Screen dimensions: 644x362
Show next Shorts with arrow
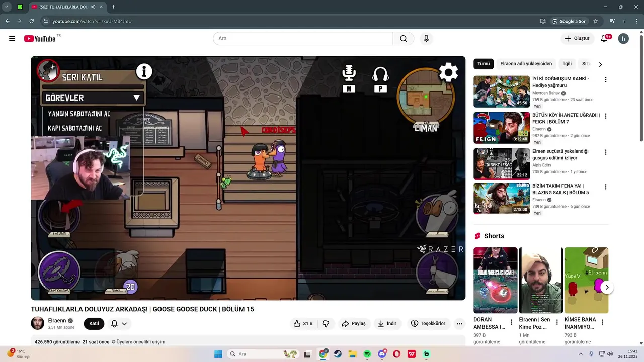click(607, 288)
